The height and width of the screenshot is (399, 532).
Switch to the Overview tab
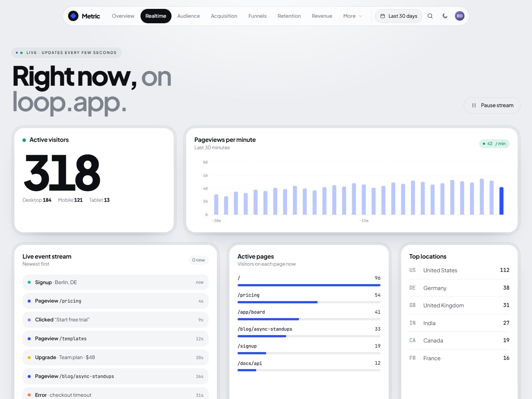(123, 16)
